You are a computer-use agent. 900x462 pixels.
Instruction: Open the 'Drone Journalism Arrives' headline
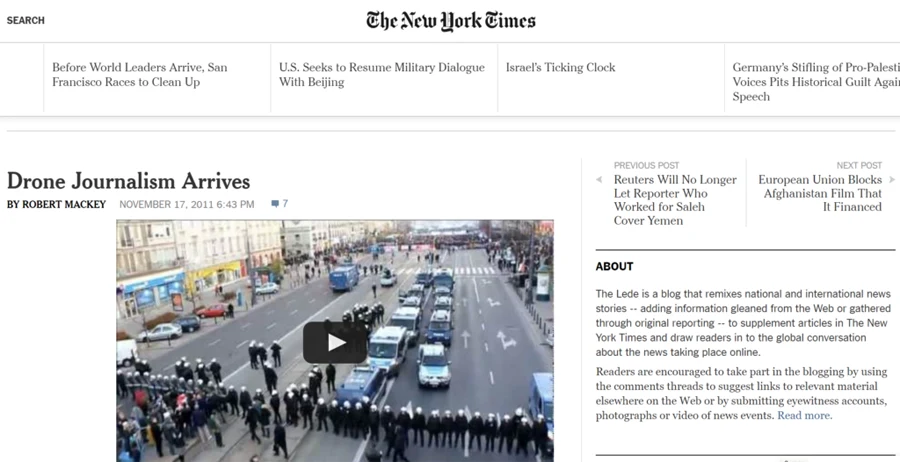(129, 181)
